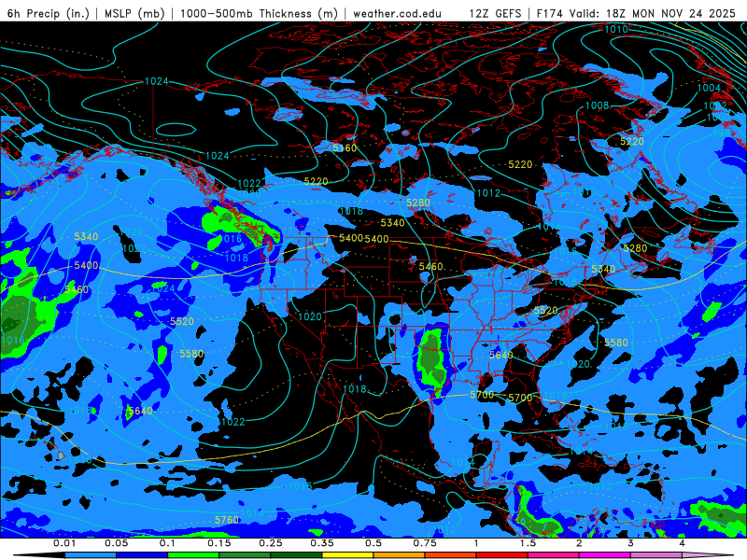This screenshot has height=560, width=747.
Task: Click 'F174 Valid: 18Z MON NOV 24 2025'
Action: (637, 13)
